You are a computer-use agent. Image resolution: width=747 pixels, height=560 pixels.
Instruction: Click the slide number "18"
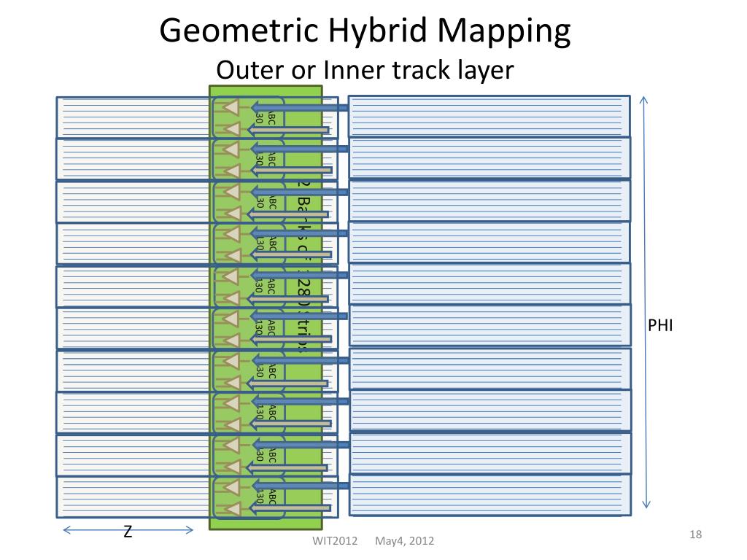click(695, 534)
